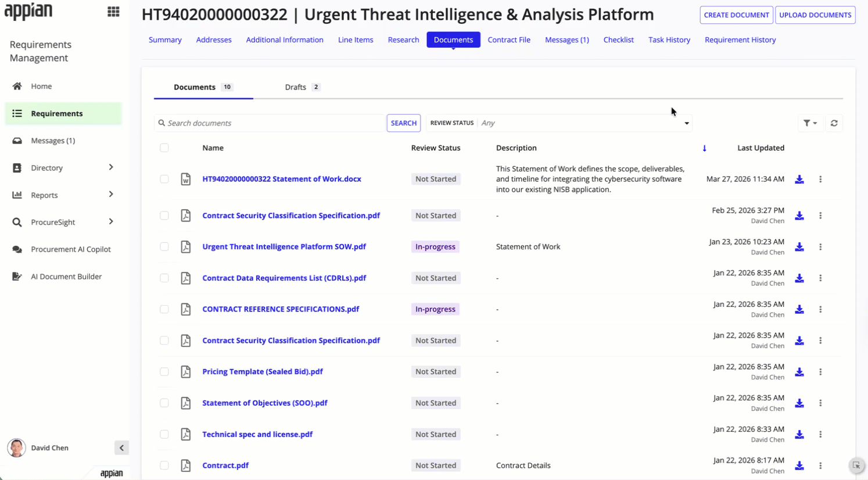
Task: Open Procurement AI Copilot
Action: point(63,249)
